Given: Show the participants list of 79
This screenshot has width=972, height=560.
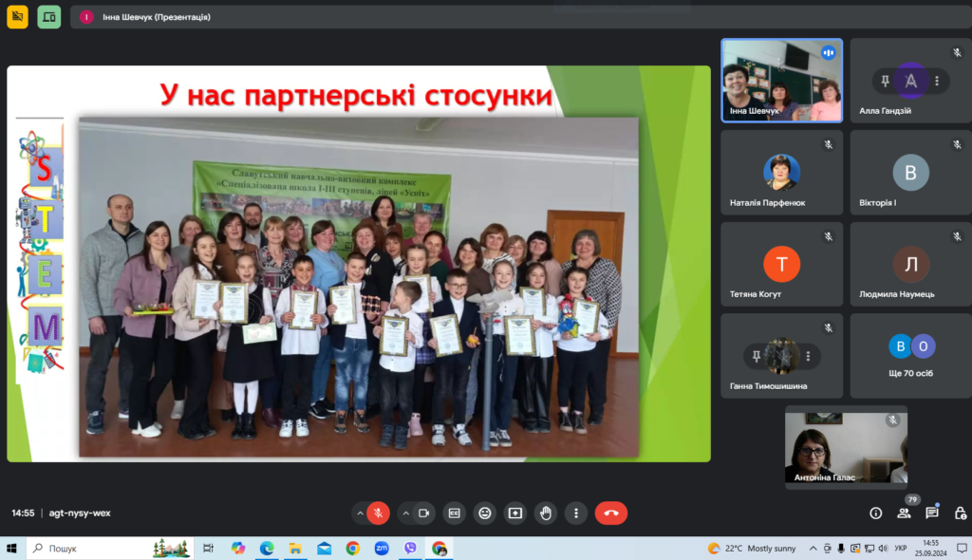Looking at the screenshot, I should (905, 513).
